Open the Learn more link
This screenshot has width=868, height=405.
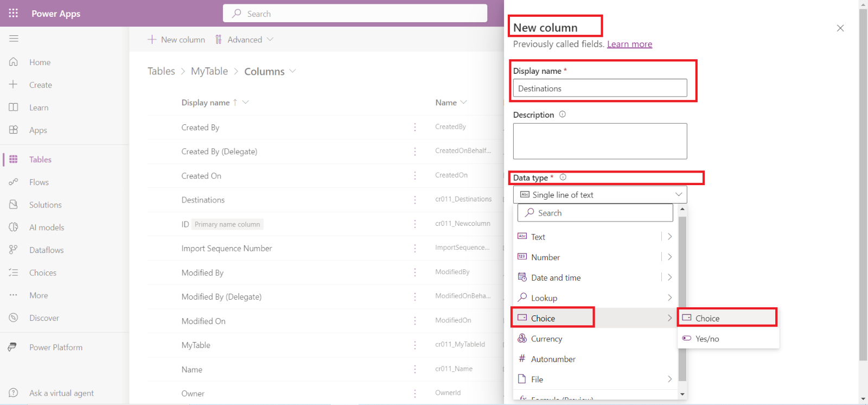click(629, 44)
